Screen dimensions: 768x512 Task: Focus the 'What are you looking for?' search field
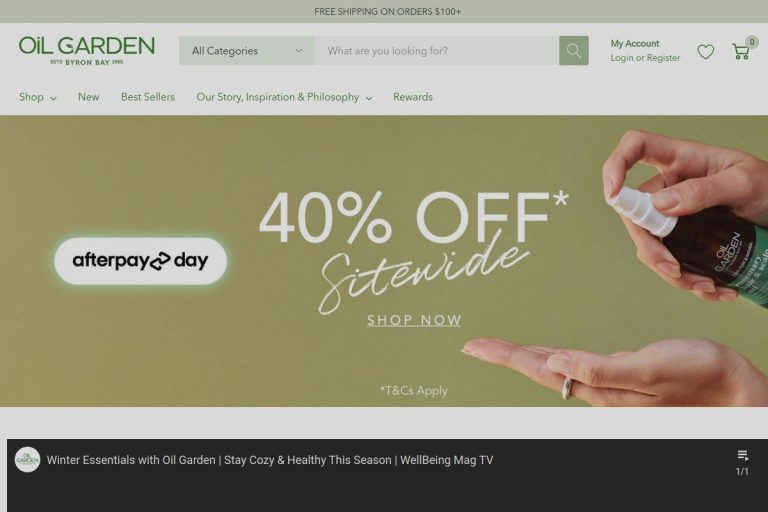(x=437, y=50)
